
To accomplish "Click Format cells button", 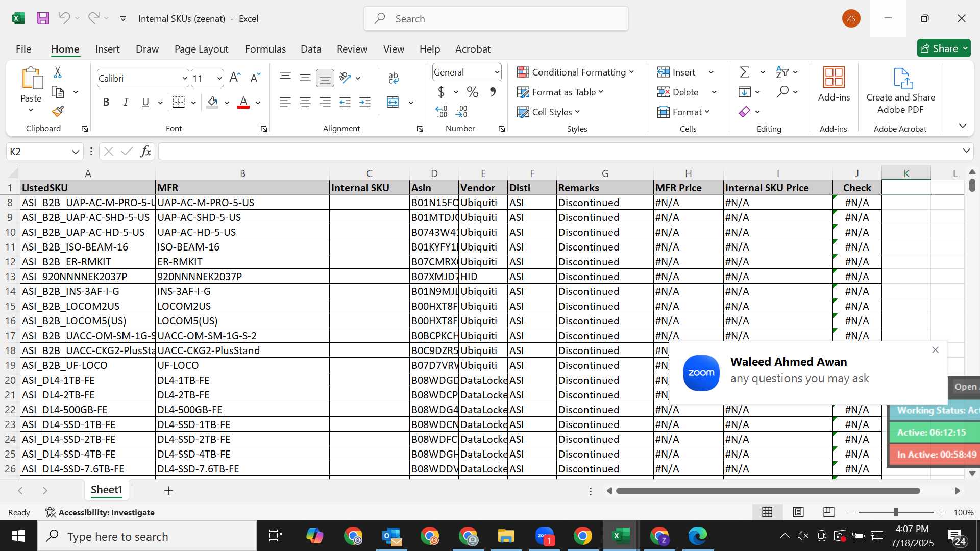I will tap(683, 112).
